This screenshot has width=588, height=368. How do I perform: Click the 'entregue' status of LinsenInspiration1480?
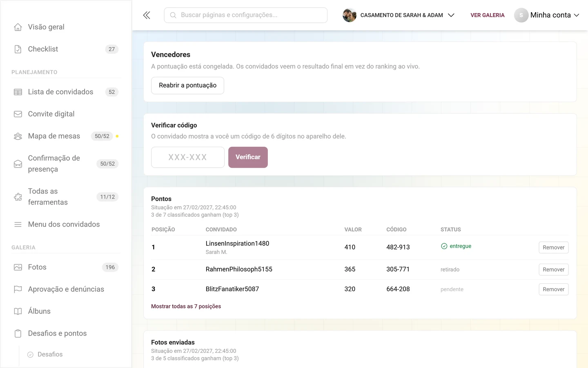pyautogui.click(x=456, y=246)
